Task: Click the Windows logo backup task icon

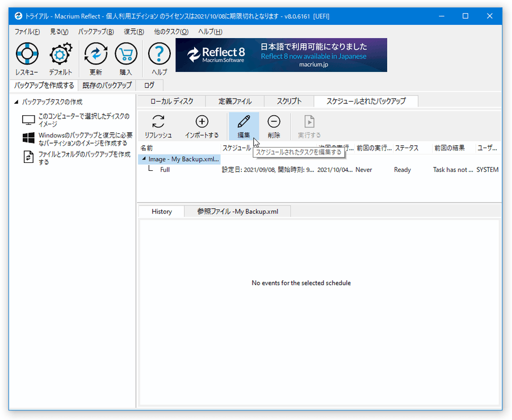Action: [28, 138]
